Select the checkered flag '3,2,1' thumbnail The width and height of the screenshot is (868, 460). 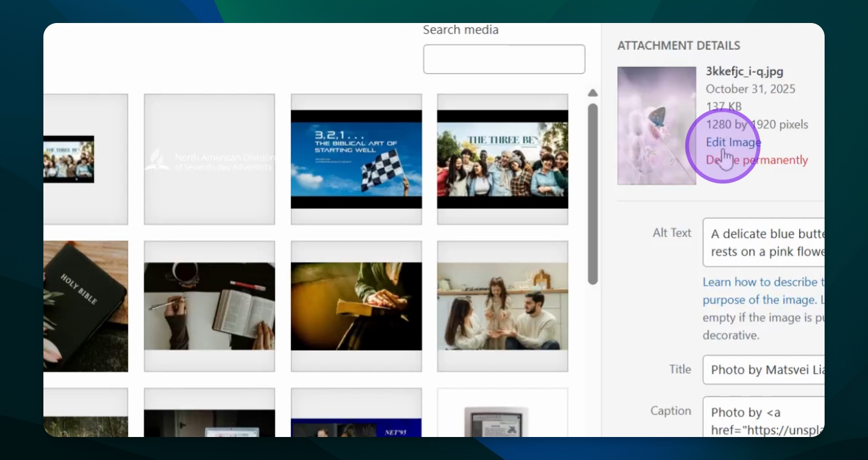[x=356, y=159]
